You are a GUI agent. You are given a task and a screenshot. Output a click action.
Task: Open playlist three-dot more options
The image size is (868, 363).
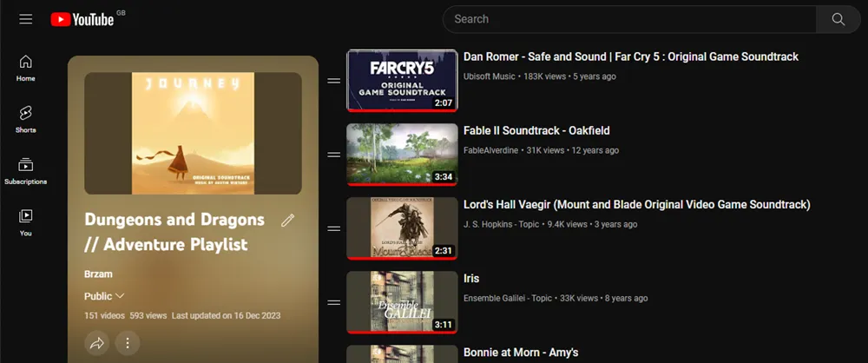[x=128, y=344]
